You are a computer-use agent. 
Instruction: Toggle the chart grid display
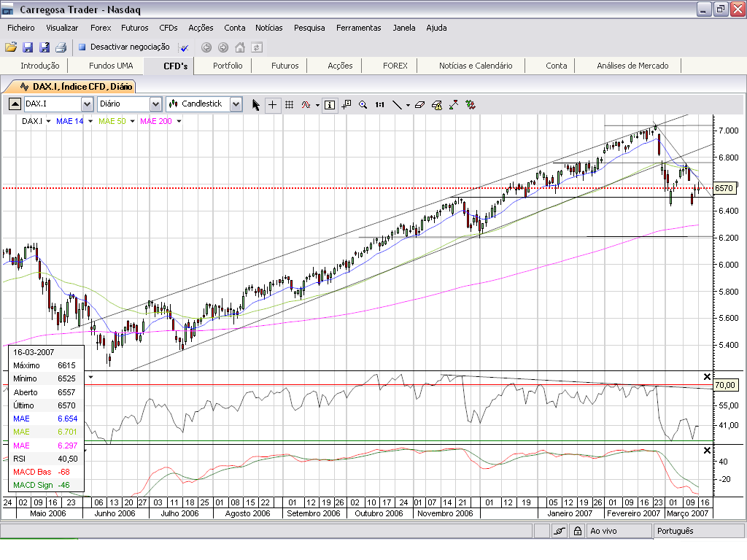[289, 104]
